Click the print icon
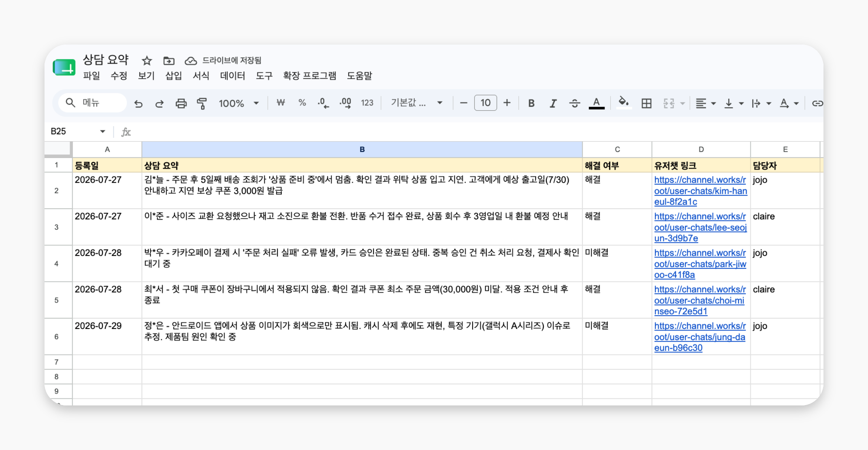Image resolution: width=868 pixels, height=450 pixels. (x=181, y=103)
